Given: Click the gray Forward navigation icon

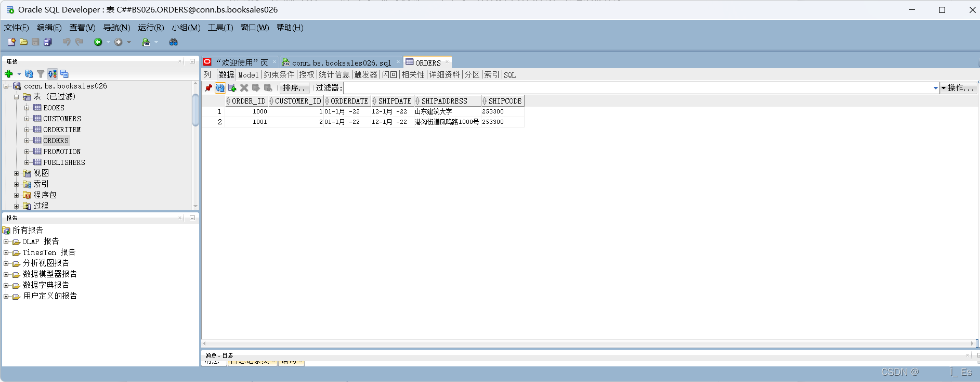Looking at the screenshot, I should click(x=119, y=42).
